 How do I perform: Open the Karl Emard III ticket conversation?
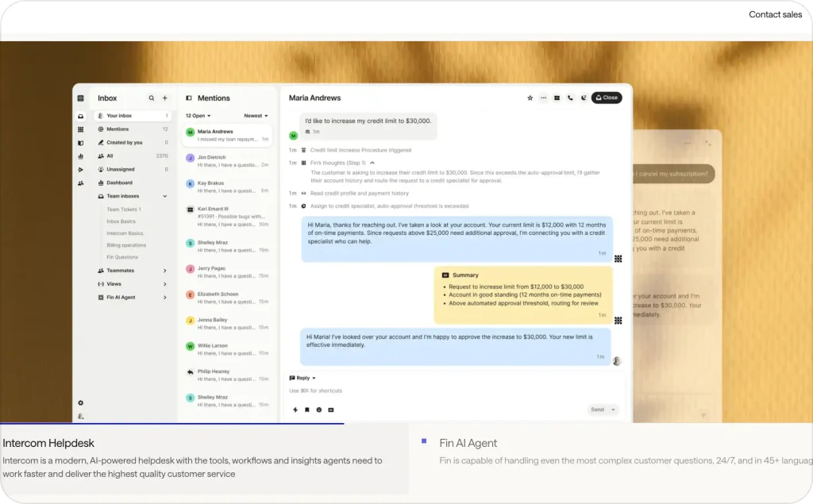[x=227, y=217]
